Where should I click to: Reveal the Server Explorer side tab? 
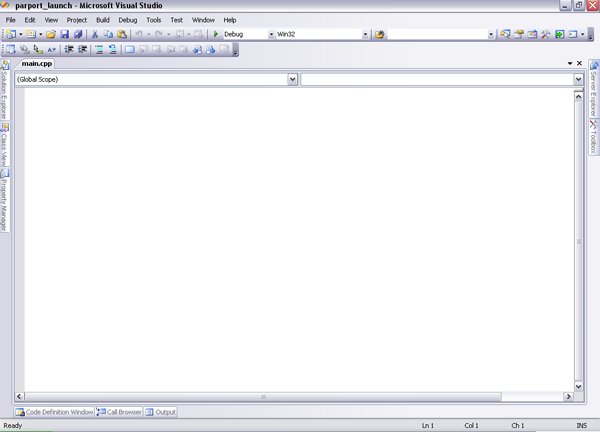coord(594,89)
